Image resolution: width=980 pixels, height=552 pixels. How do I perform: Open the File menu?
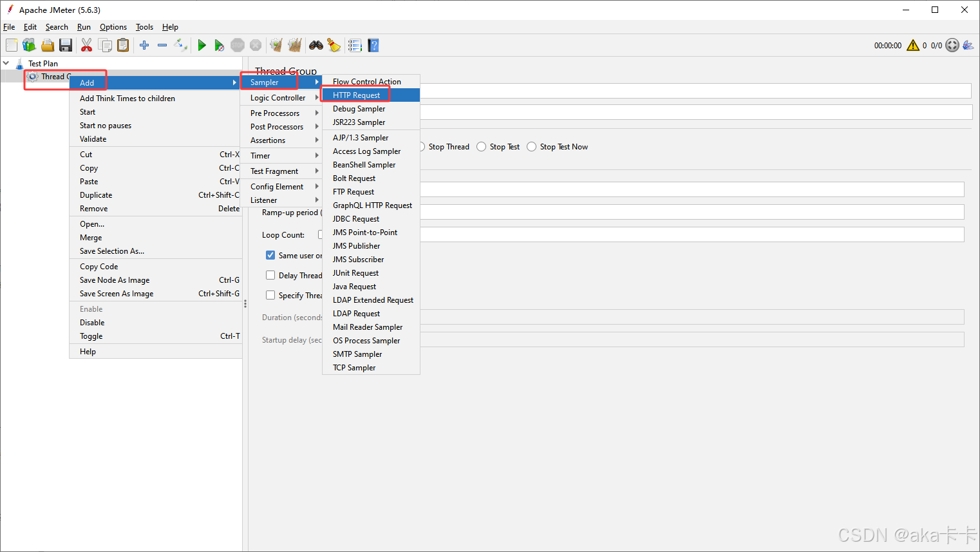9,27
